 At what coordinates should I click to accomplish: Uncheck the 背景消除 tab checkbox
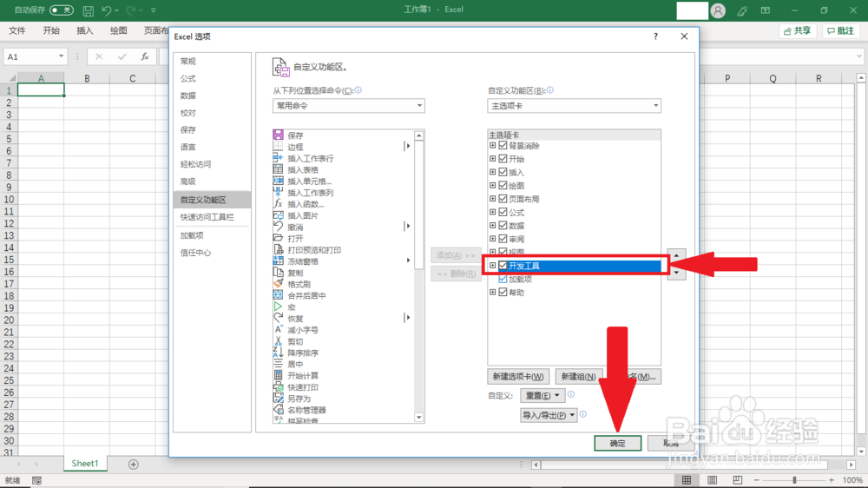[503, 145]
